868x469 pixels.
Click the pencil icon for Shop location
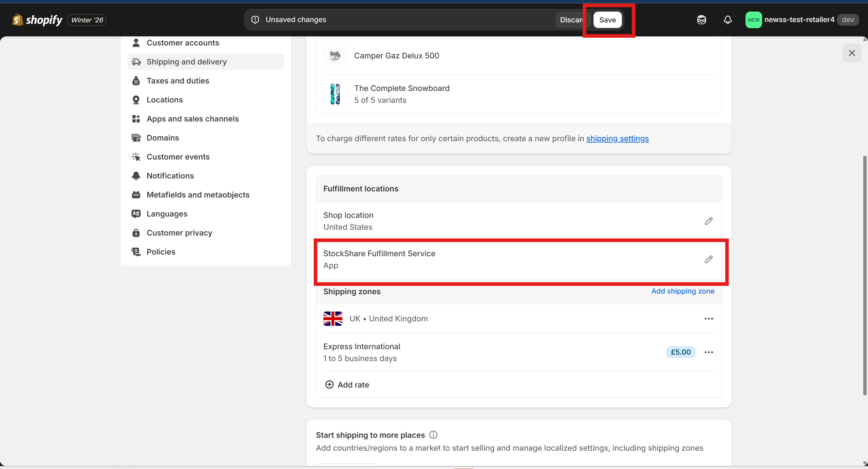pyautogui.click(x=709, y=221)
